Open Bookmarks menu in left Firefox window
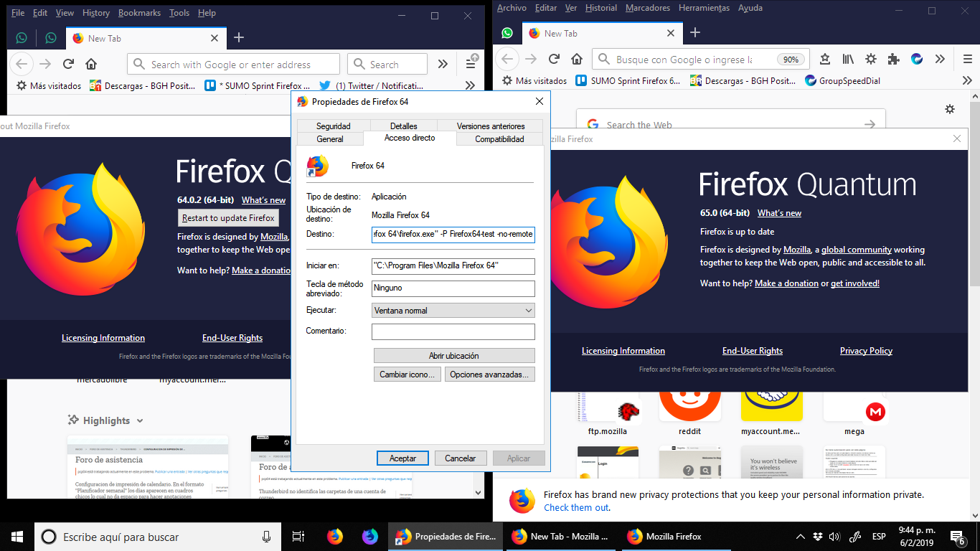 pyautogui.click(x=139, y=13)
